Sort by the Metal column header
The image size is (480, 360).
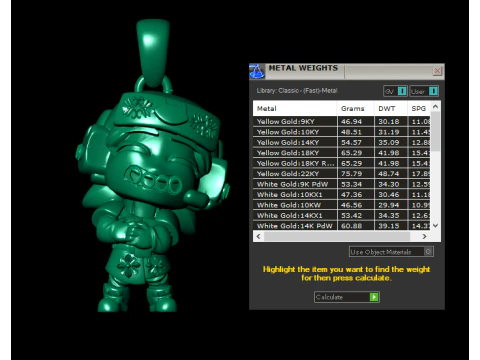[x=295, y=109]
